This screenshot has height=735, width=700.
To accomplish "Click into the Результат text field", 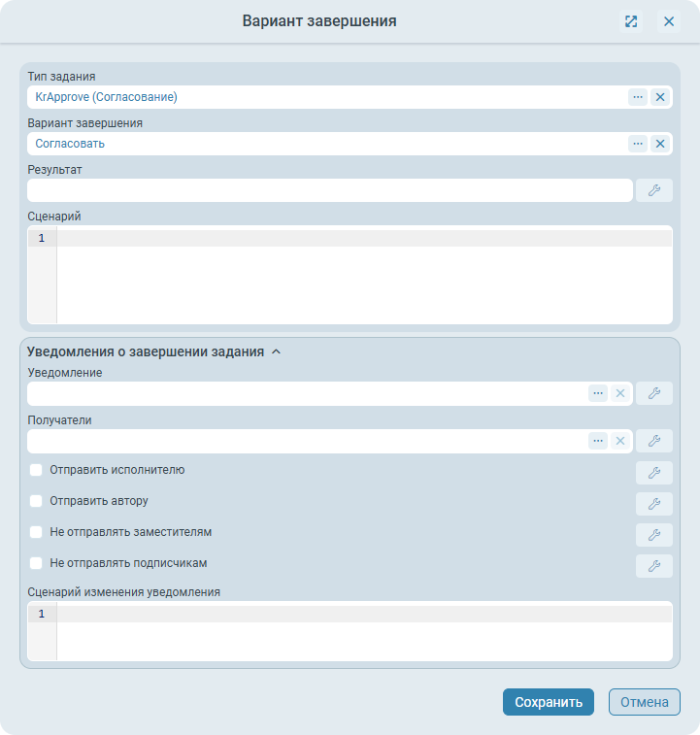I will point(330,190).
